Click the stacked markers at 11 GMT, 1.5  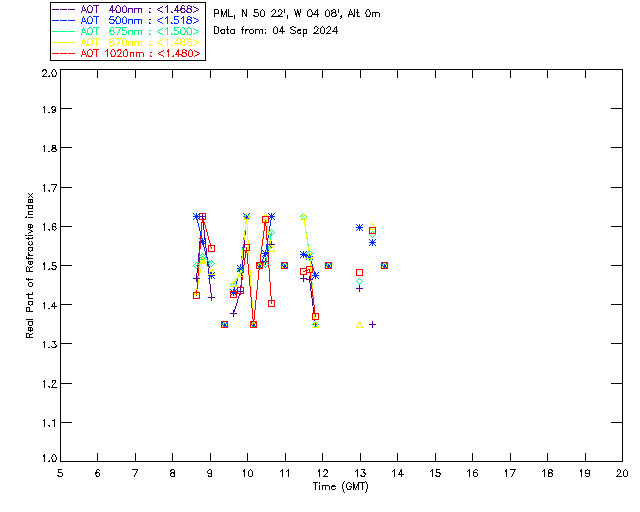pyautogui.click(x=284, y=266)
